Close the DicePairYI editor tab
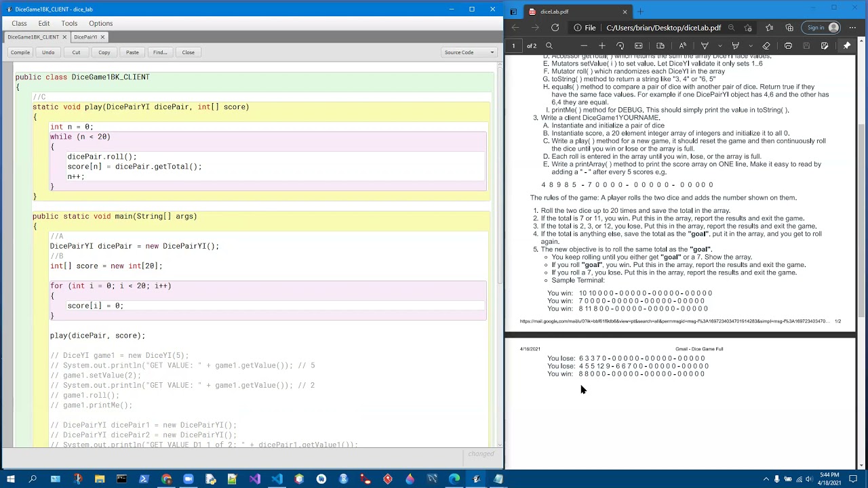 tap(102, 37)
